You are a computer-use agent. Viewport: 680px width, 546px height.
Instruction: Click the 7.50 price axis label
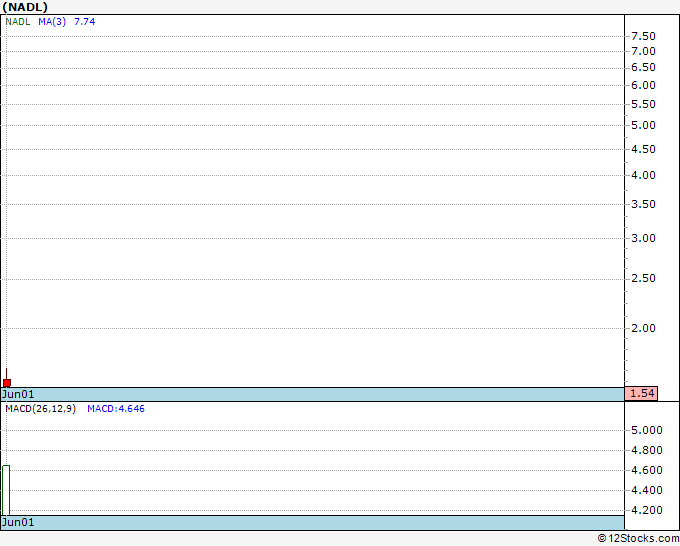643,36
